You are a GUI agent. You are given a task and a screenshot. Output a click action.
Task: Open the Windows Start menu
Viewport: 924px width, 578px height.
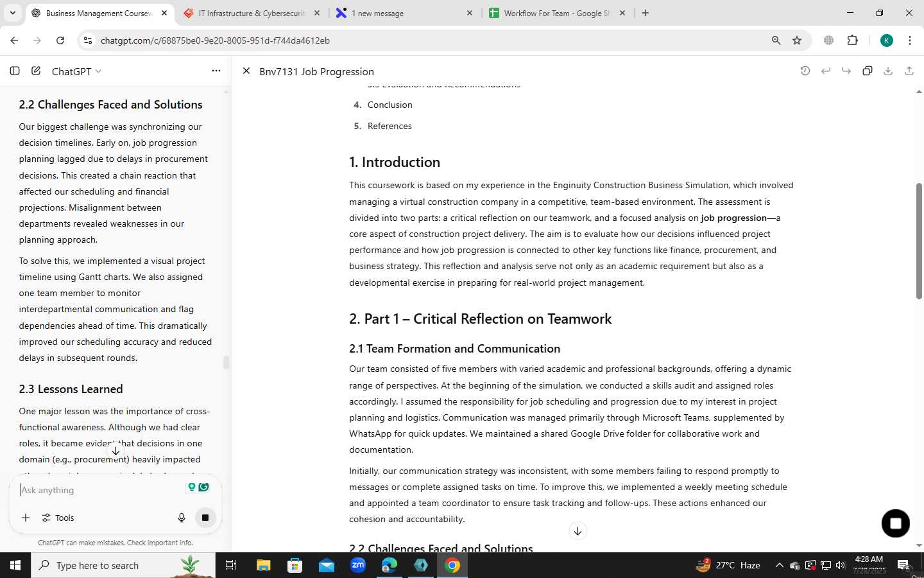15,565
